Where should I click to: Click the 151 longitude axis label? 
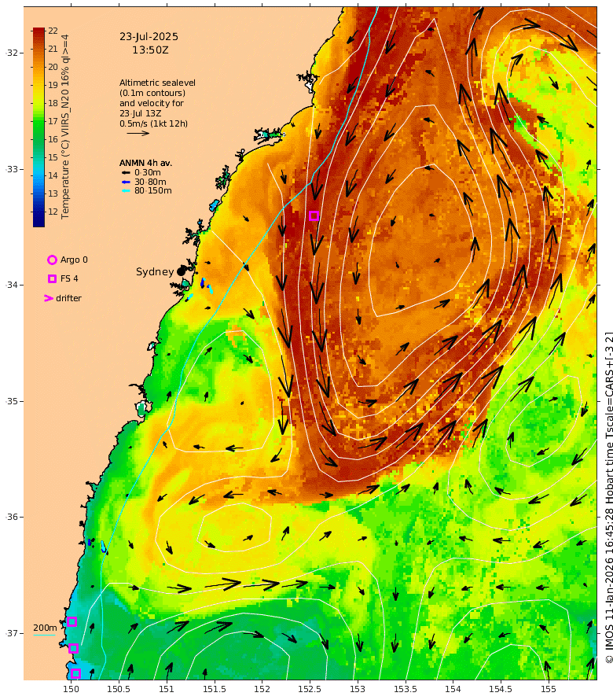(167, 689)
